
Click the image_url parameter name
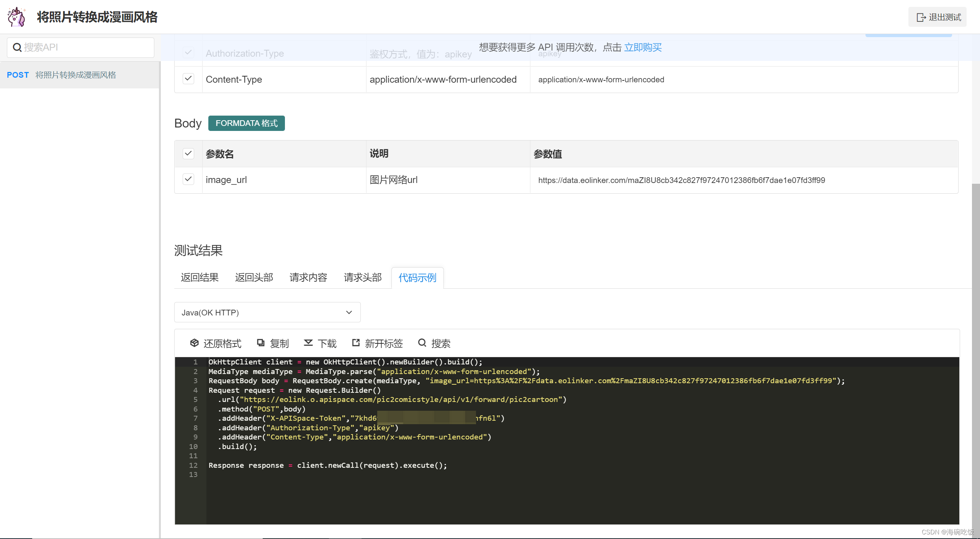coord(226,180)
